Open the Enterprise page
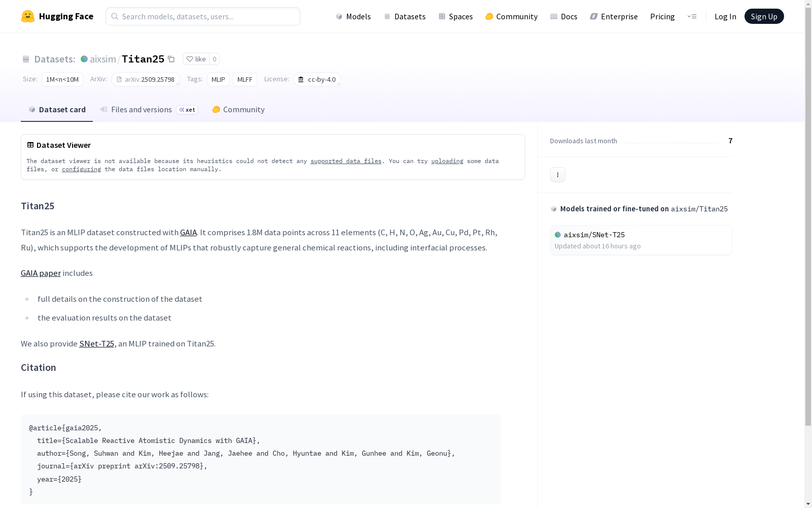Image resolution: width=812 pixels, height=508 pixels. tap(614, 16)
